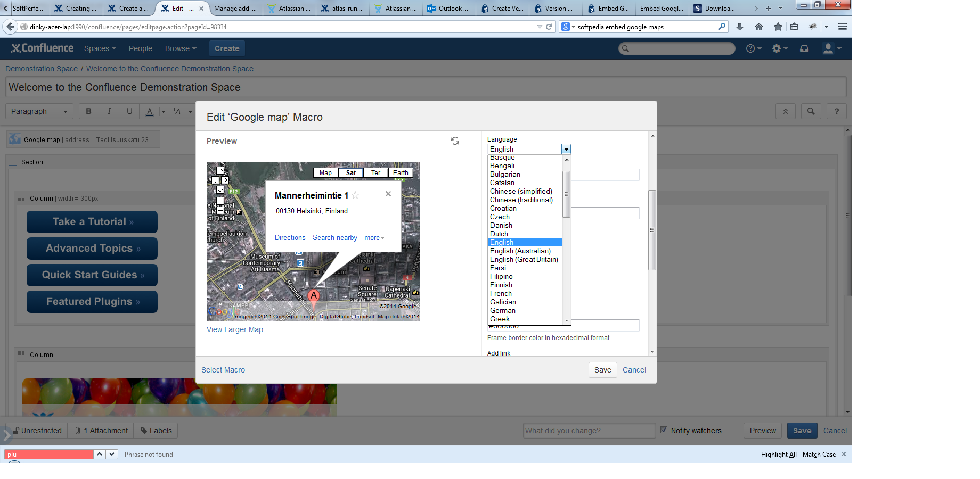Image resolution: width=980 pixels, height=479 pixels.
Task: Choose text color A button
Action: pos(150,111)
